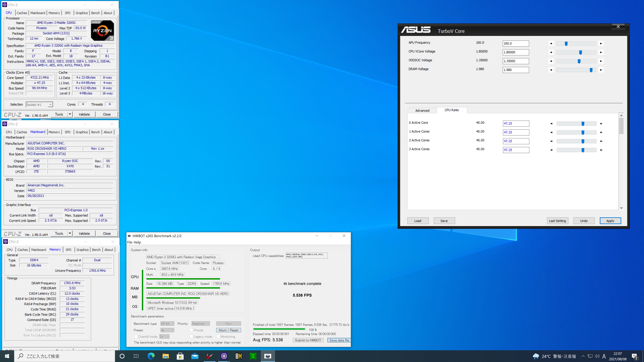Screen dimensions: 644x362
Task: Open Socket #1 selection dropdown
Action: tap(39, 104)
